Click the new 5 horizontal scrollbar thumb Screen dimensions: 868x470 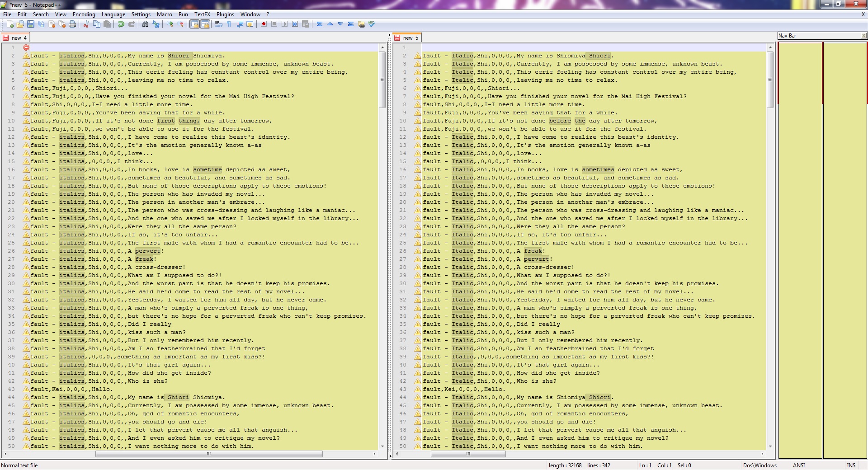tap(468, 454)
